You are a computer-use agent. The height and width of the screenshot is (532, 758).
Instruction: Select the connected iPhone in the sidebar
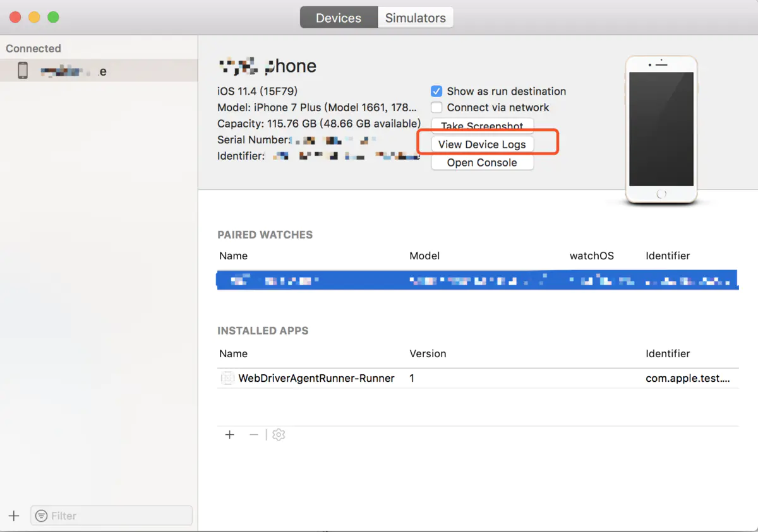(x=99, y=71)
